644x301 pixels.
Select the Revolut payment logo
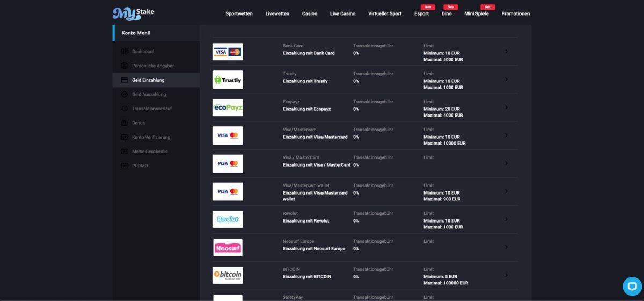228,219
